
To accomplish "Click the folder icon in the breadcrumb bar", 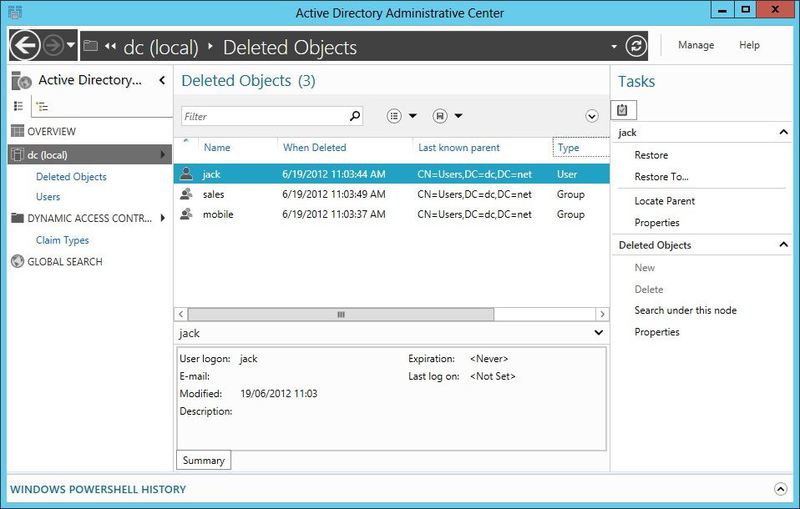I will [x=91, y=46].
